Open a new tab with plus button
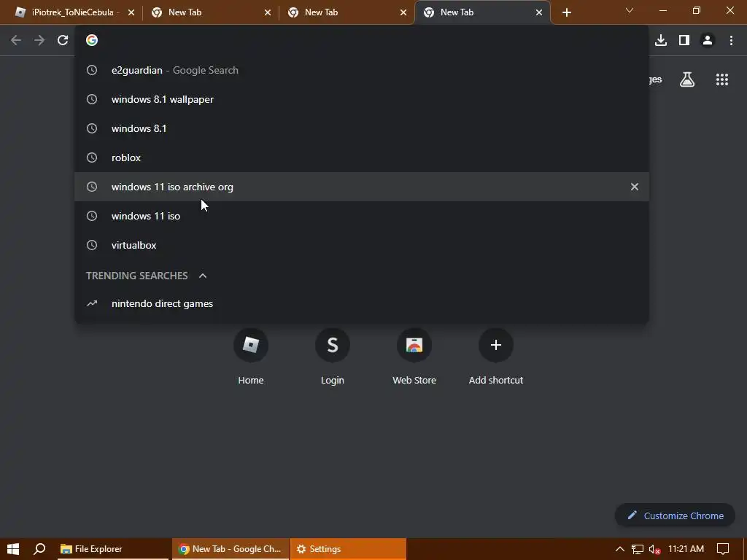The image size is (747, 560). coord(566,12)
